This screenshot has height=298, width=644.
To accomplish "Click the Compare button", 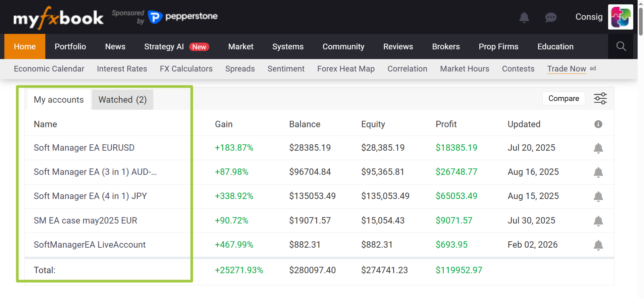I will [x=563, y=99].
